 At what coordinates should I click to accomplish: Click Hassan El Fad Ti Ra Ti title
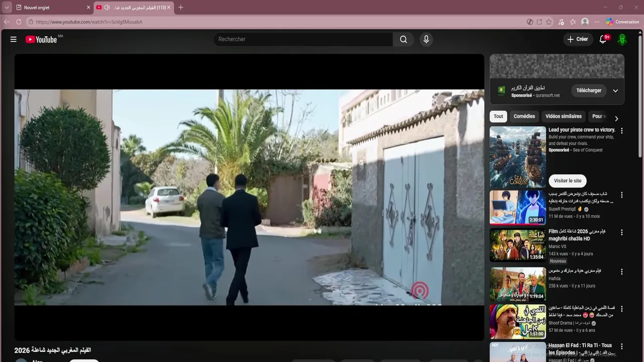point(580,348)
